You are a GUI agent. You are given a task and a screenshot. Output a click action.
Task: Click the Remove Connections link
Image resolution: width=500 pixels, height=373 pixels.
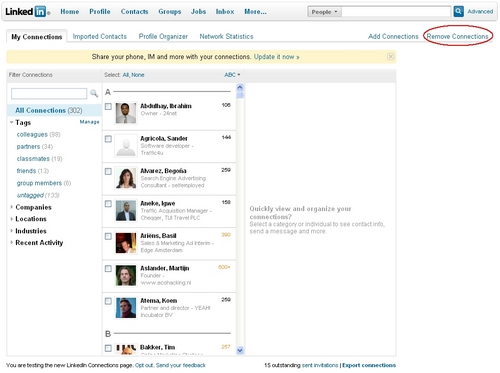tap(457, 36)
